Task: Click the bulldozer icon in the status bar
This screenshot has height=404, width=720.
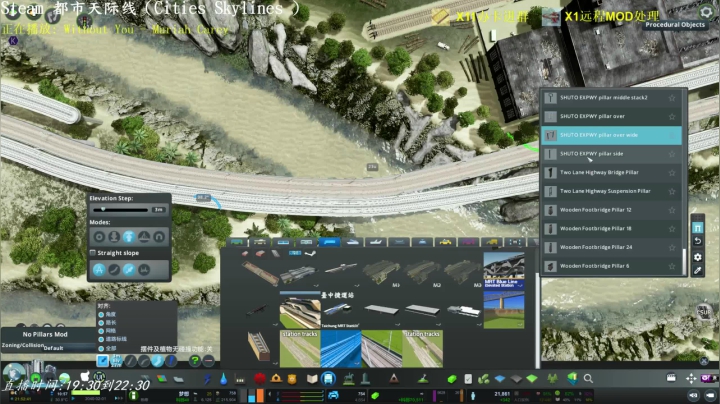Action: click(x=711, y=395)
